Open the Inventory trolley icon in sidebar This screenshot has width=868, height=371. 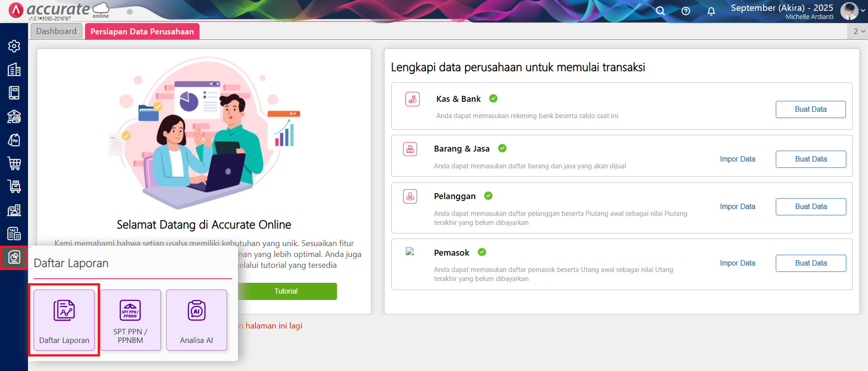pyautogui.click(x=14, y=186)
